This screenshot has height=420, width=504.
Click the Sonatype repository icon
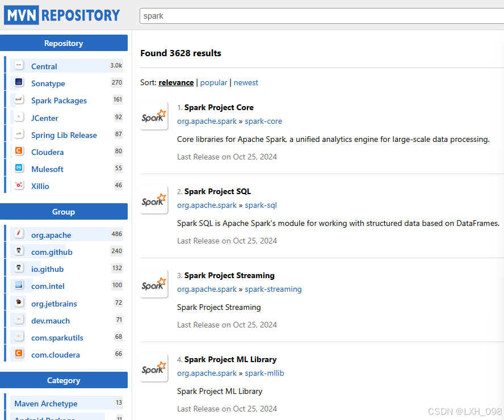(x=19, y=82)
